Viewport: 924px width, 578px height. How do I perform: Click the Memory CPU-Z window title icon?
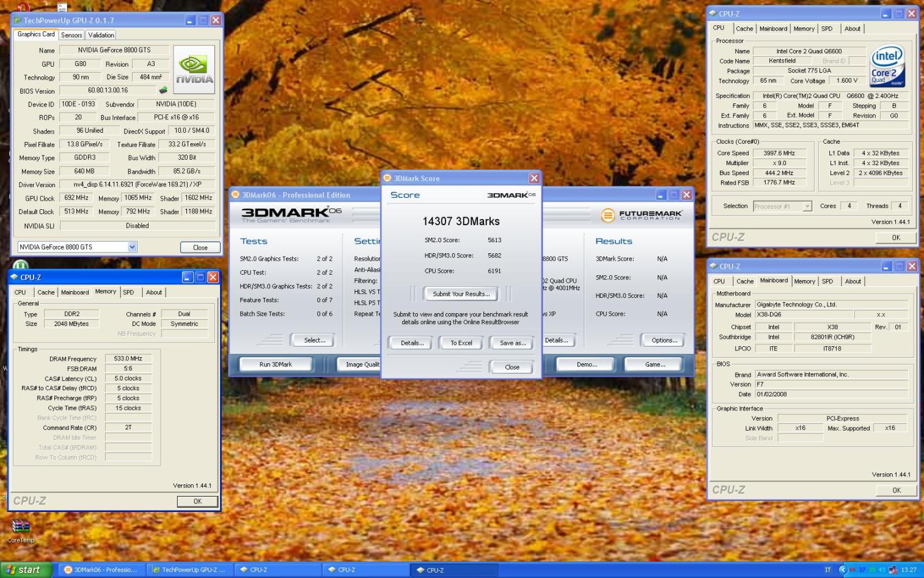click(x=14, y=277)
